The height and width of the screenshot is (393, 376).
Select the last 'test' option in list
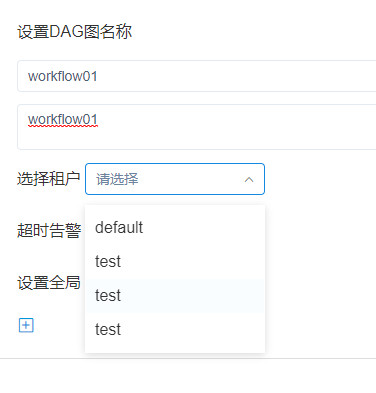(x=175, y=330)
